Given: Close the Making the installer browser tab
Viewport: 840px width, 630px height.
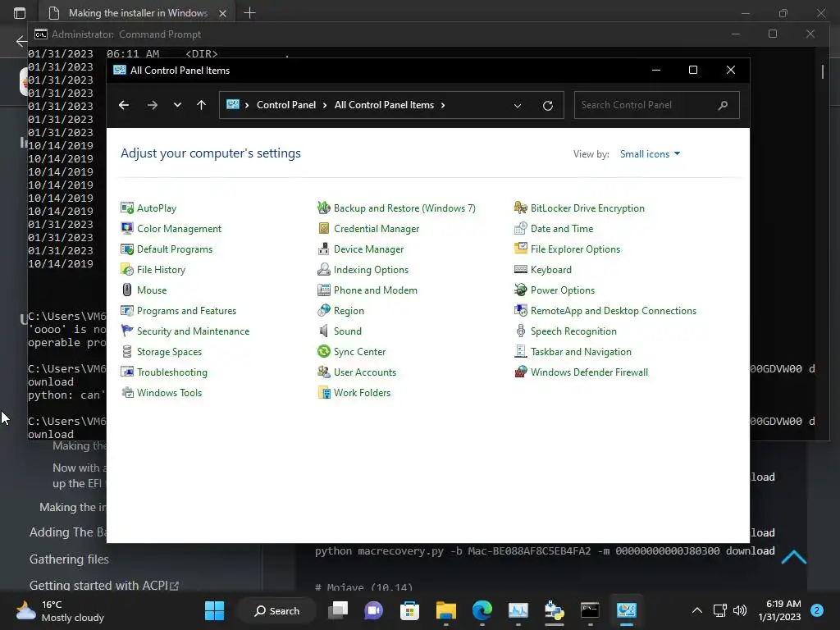Looking at the screenshot, I should click(223, 13).
